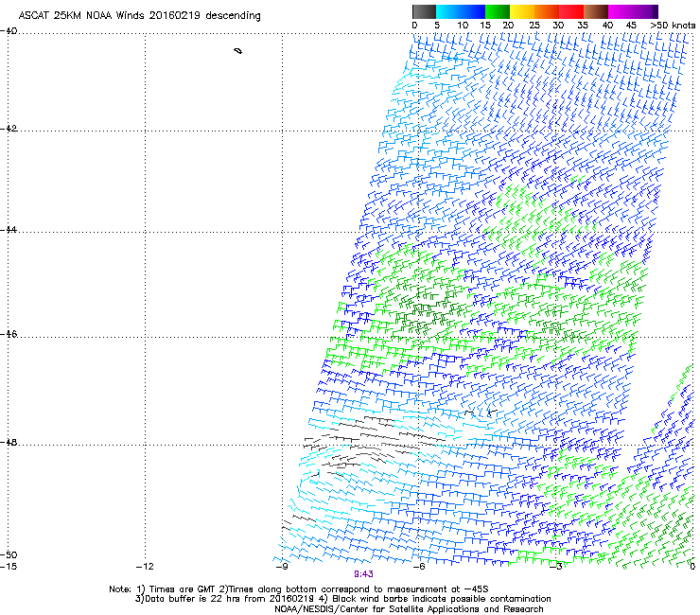Click the latitude label "-42"
Screen dimensions: 700x615
(x=9, y=129)
